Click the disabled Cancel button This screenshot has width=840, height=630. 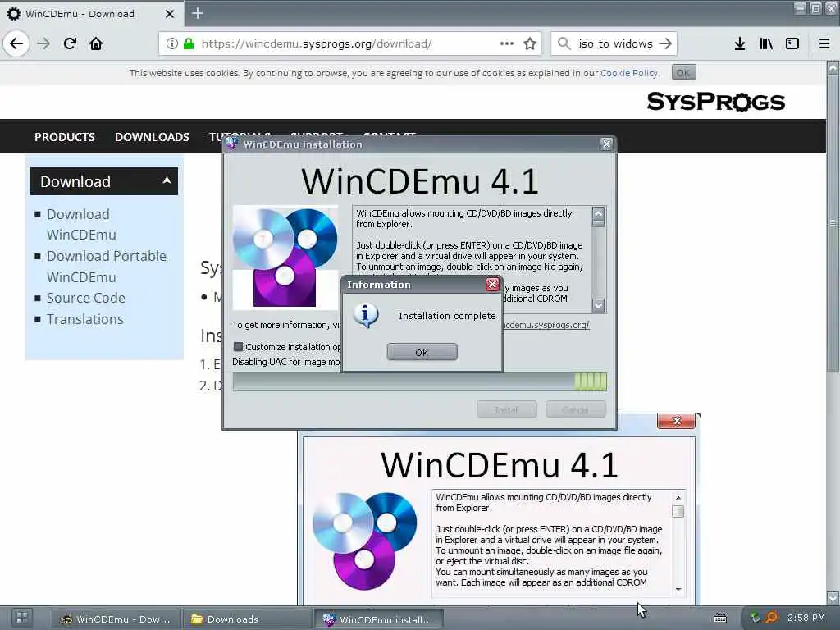575,410
